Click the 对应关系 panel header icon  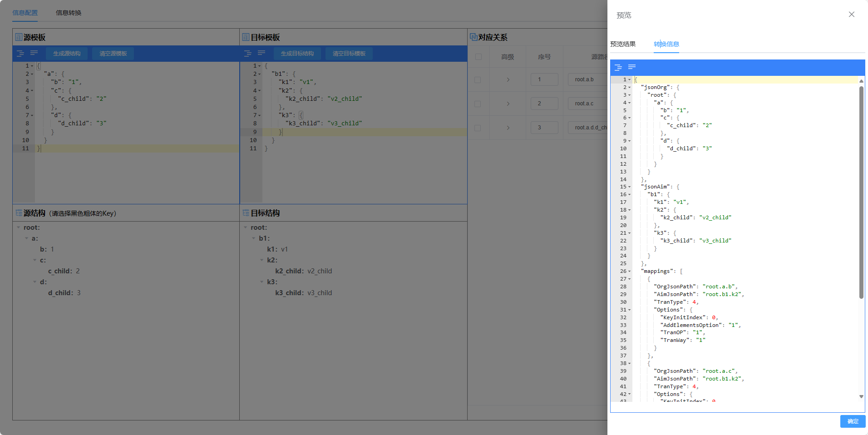click(x=473, y=37)
